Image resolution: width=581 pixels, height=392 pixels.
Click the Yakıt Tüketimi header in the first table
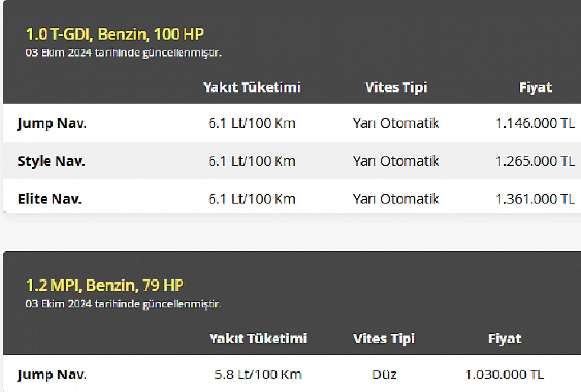click(x=251, y=87)
